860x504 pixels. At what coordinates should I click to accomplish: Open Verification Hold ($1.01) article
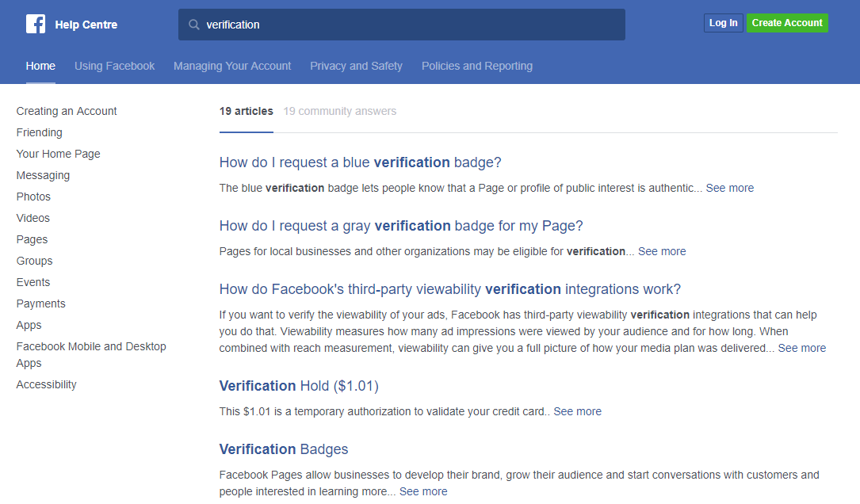(x=299, y=386)
